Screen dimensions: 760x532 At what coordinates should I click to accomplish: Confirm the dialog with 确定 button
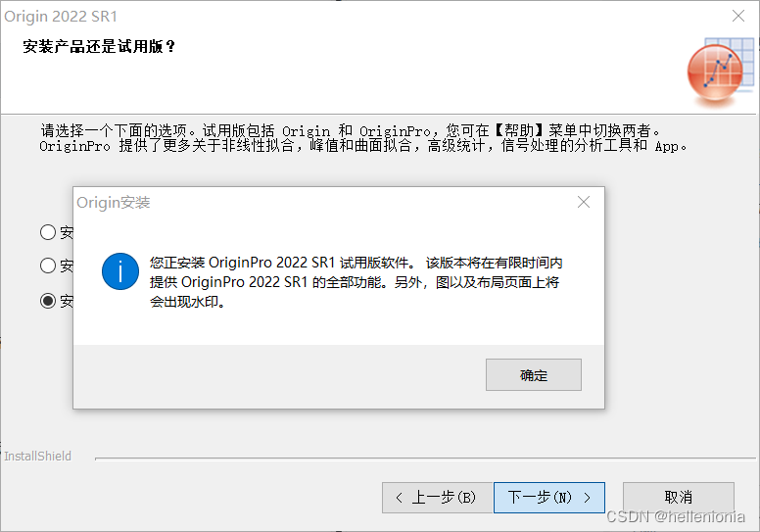pos(533,375)
